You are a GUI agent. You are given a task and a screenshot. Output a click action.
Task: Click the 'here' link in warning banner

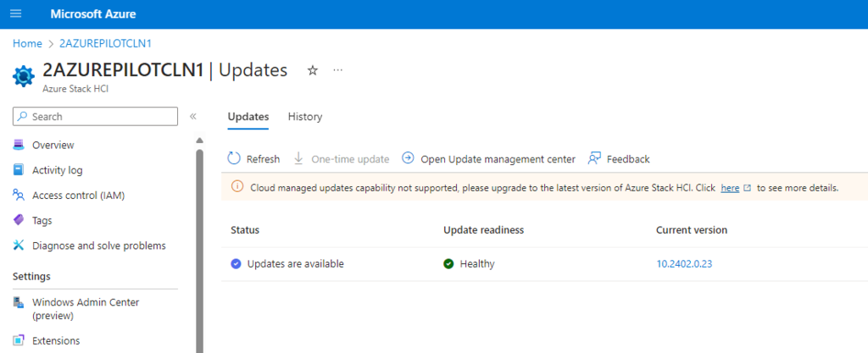click(x=730, y=188)
